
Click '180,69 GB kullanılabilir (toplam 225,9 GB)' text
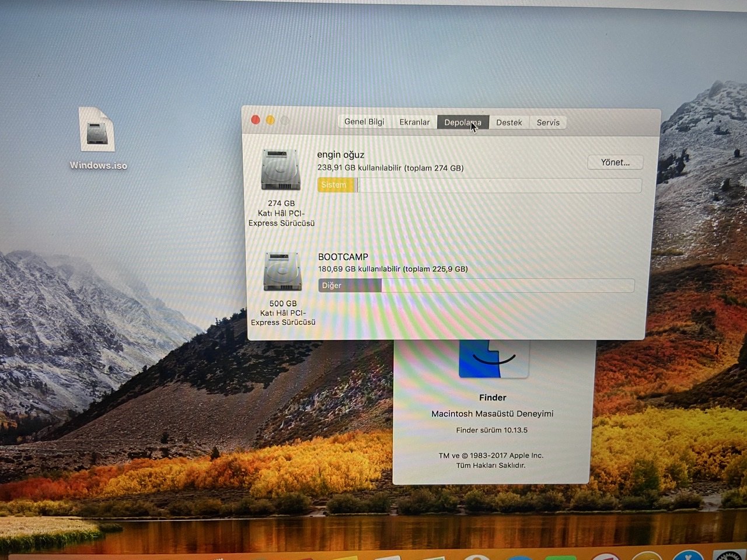pyautogui.click(x=393, y=269)
